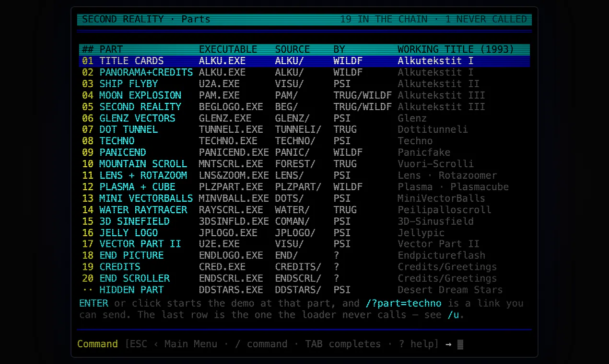This screenshot has height=364, width=609.
Task: Click the 3DSINFLD.EXE executable cell
Action: pos(234,221)
